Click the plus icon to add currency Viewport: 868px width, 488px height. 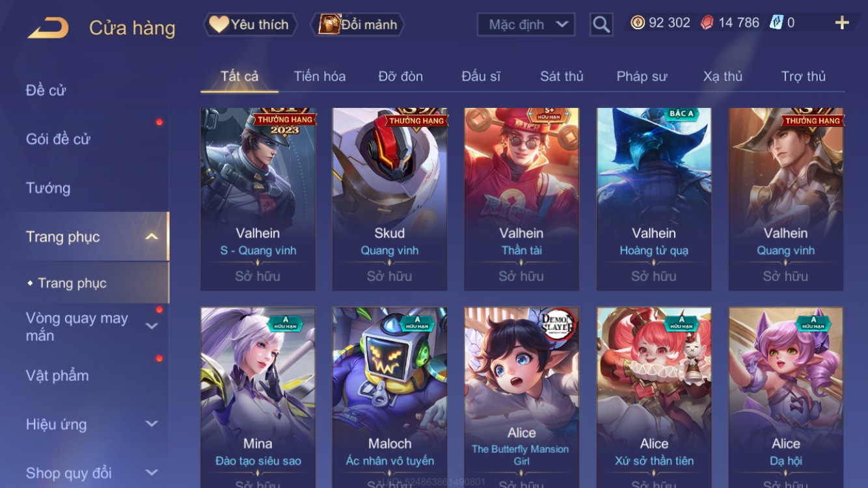(842, 23)
